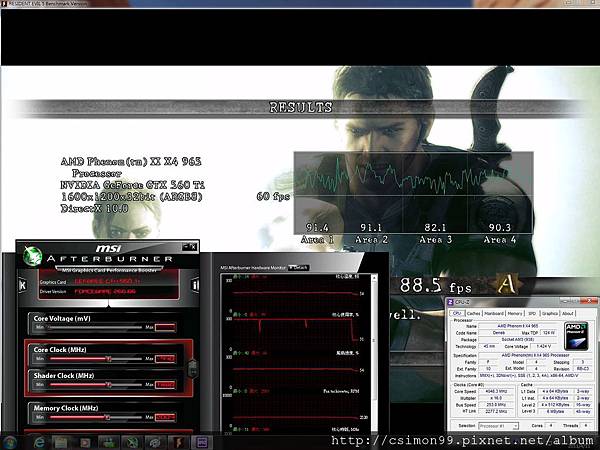Screen dimensions: 600x450
Task: Click Detach in the Hardware Monitor
Action: pos(298,268)
